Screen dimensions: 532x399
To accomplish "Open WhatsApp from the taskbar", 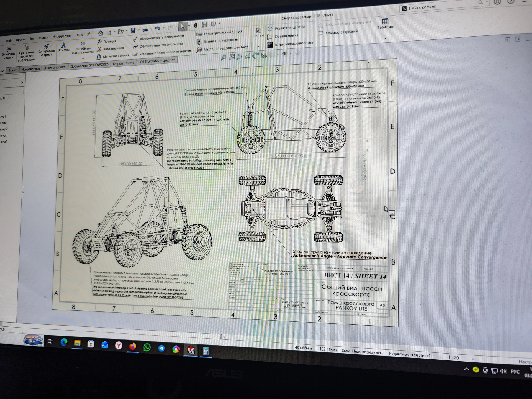I will (147, 347).
